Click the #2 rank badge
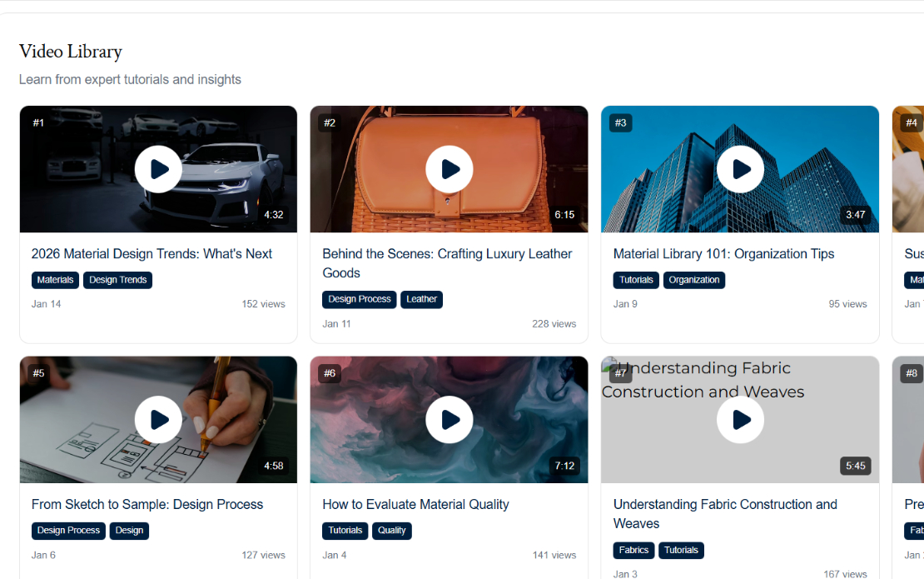This screenshot has width=924, height=579. point(330,122)
